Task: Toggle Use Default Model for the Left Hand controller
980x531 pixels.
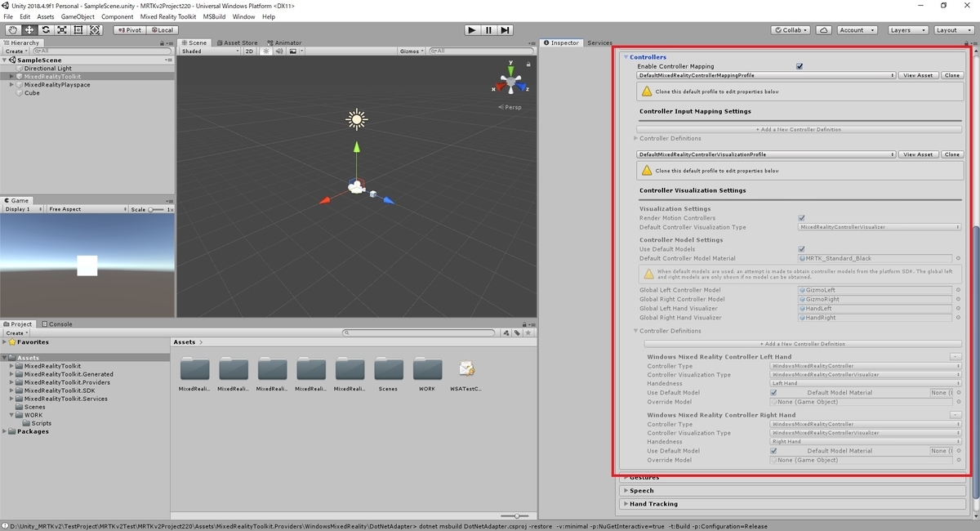Action: [773, 393]
